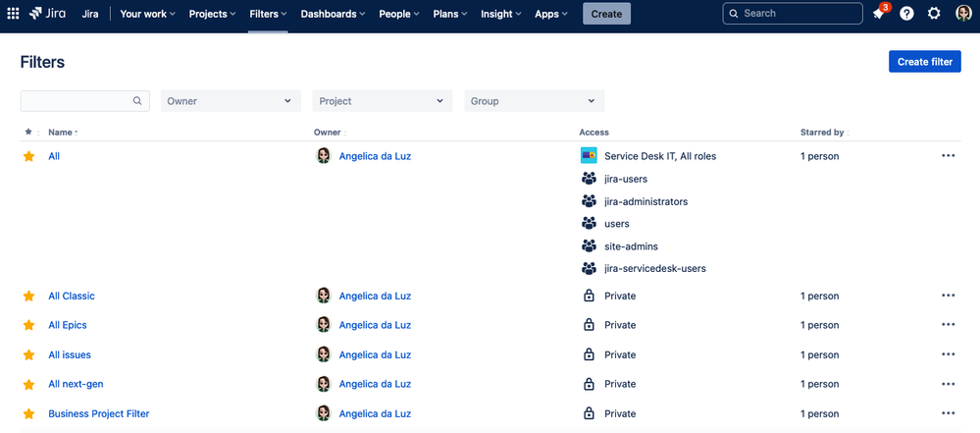Click the Create filter button

[925, 61]
